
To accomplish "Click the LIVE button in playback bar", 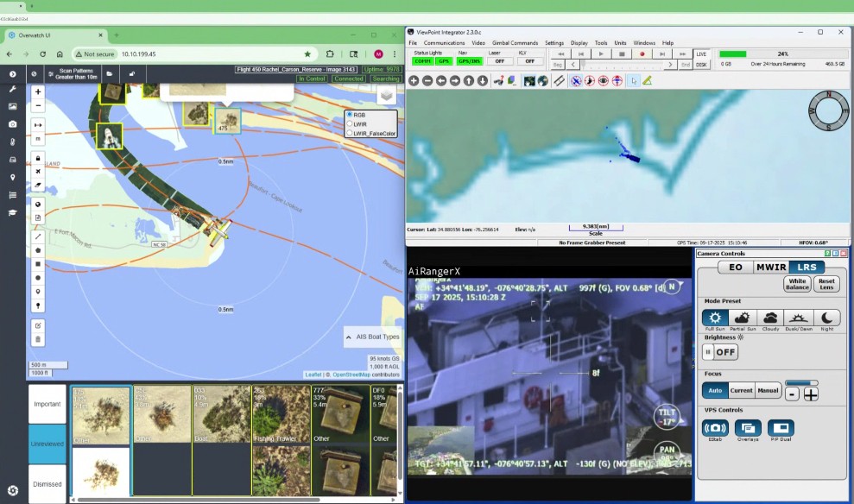I will coord(701,54).
